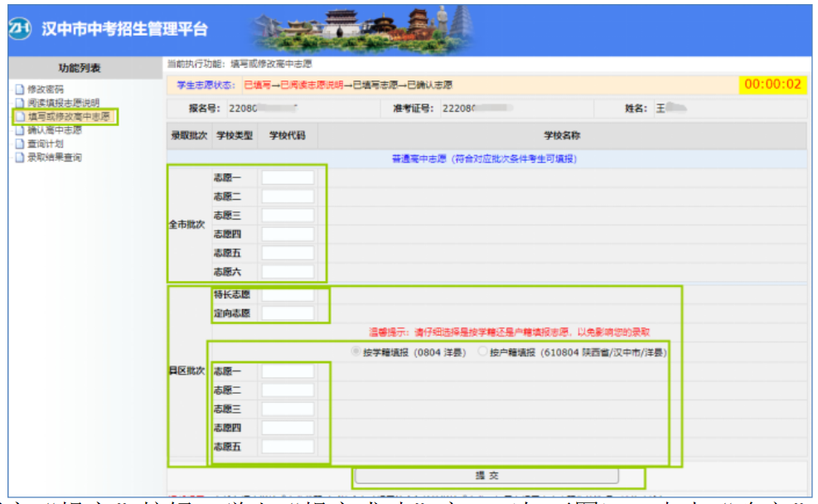Click the 功能列表 sidebar header
The image size is (818, 504).
(80, 68)
